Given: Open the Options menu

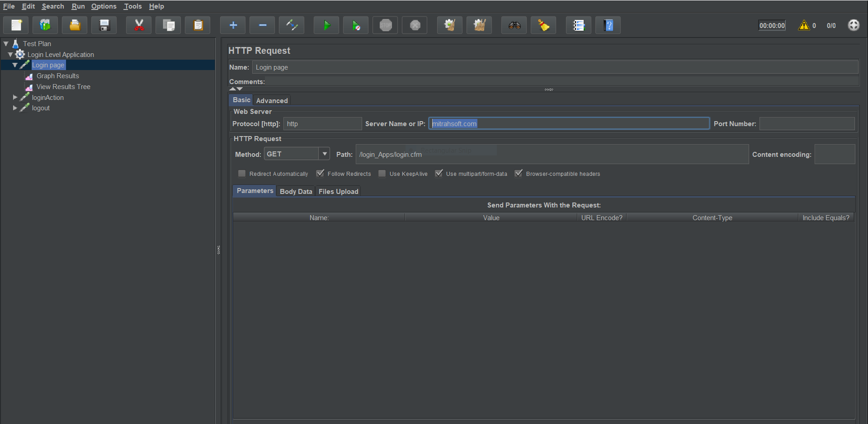Looking at the screenshot, I should pos(104,6).
